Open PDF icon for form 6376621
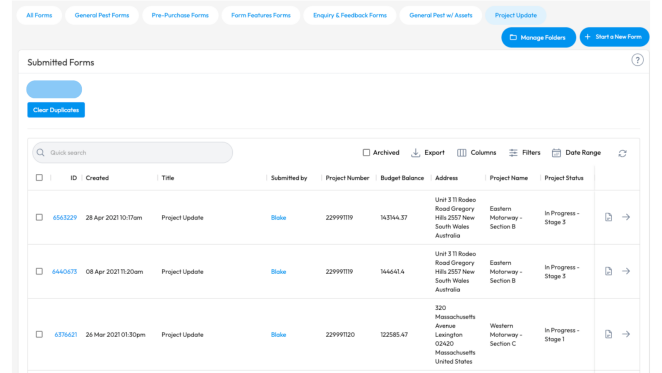This screenshot has height=373, width=662. pyautogui.click(x=608, y=334)
